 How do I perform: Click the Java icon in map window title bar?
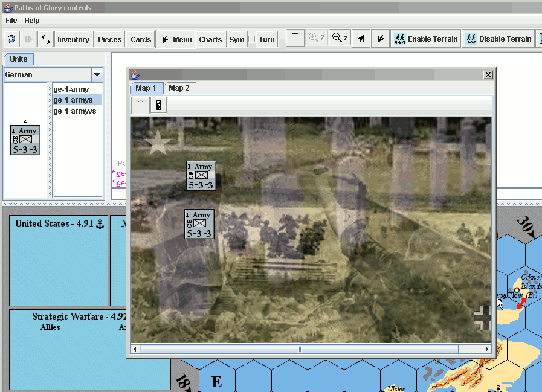coord(135,75)
